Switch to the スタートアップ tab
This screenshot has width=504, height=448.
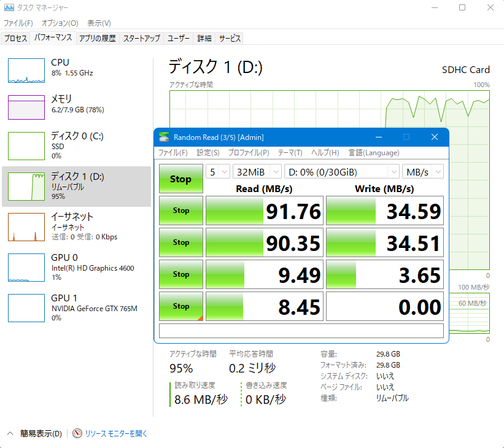[141, 38]
